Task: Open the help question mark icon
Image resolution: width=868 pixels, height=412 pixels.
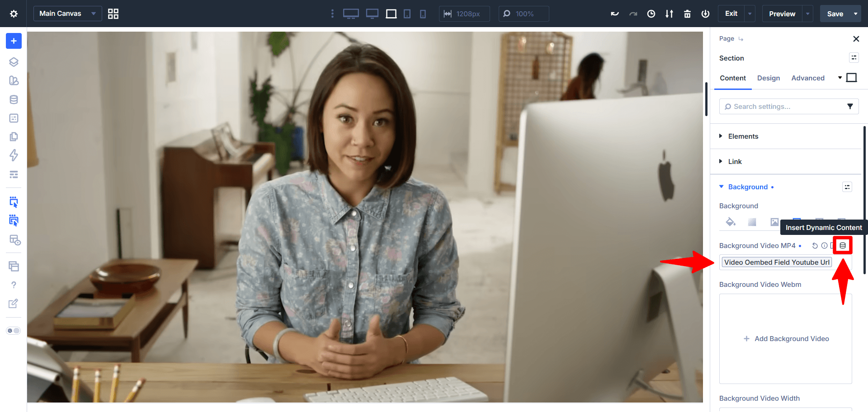Action: tap(14, 285)
